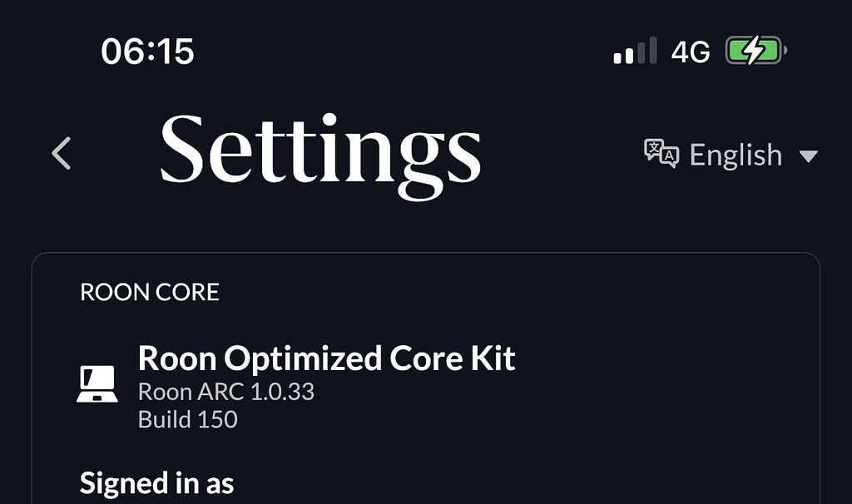Tap inside the ROON CORE settings card
Screen dimensions: 852x504
pyautogui.click(x=426, y=374)
